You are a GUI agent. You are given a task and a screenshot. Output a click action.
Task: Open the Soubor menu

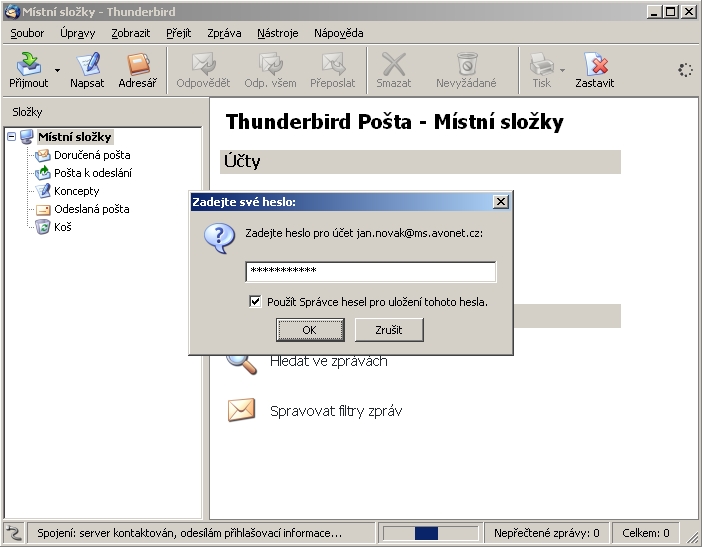[27, 33]
